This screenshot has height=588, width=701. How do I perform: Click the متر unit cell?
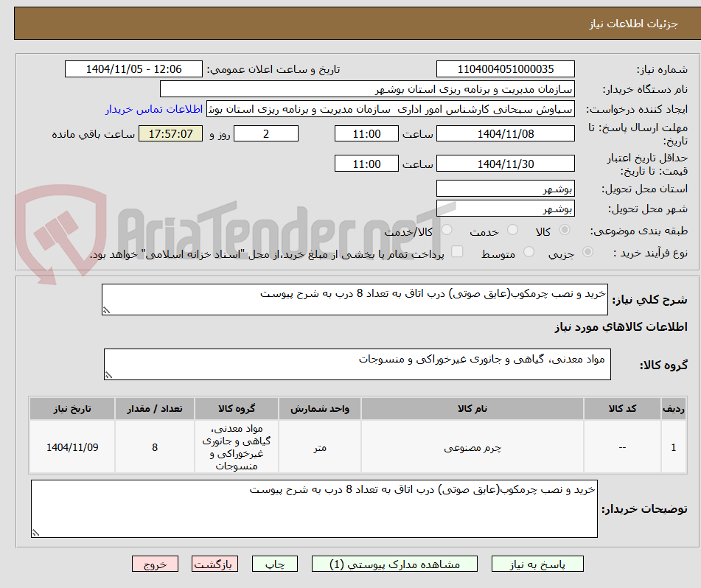click(x=320, y=447)
